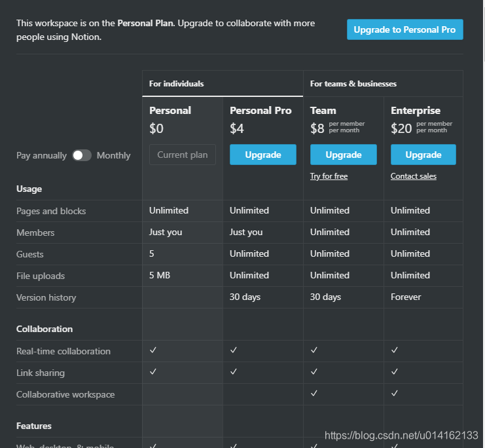Open the Contact sales link
The width and height of the screenshot is (485, 448).
tap(413, 176)
